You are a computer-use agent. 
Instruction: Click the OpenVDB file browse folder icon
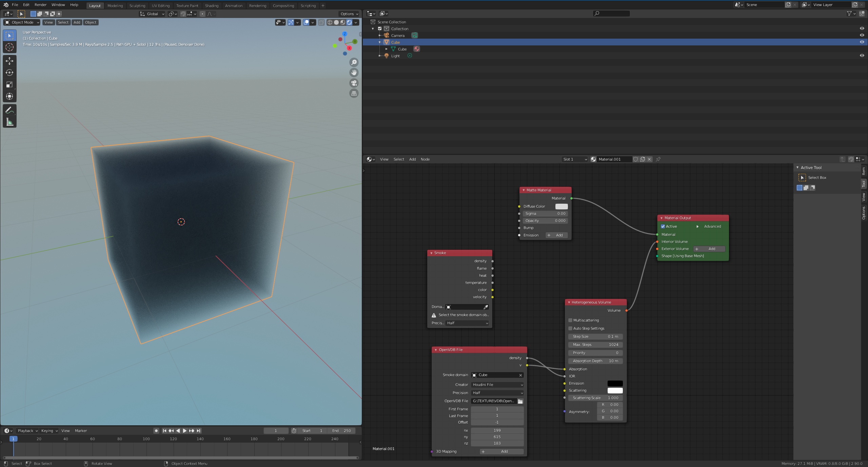(x=520, y=401)
